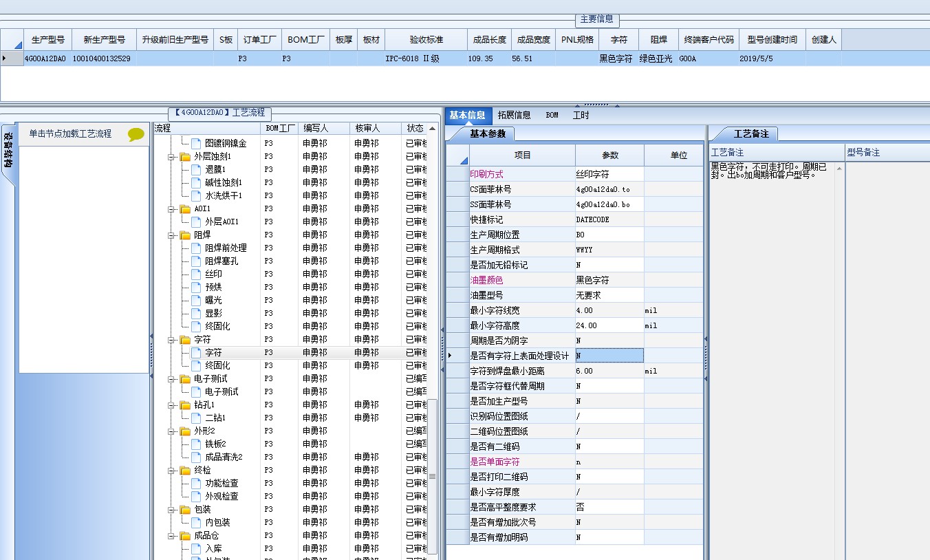Click the AOI1 folder icon
Screen dimensions: 930x560
(x=185, y=208)
